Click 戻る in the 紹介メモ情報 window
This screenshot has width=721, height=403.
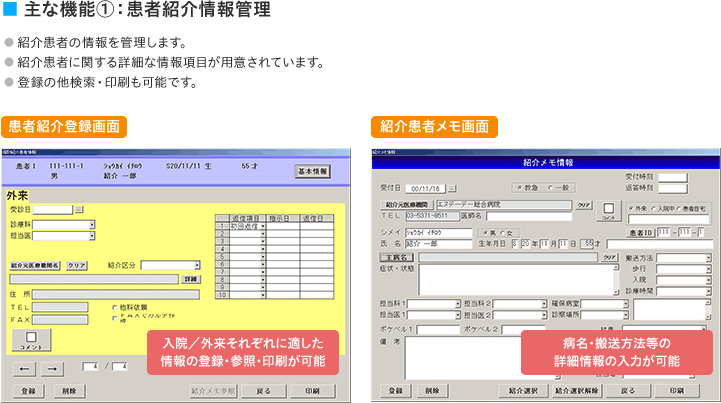pos(628,391)
